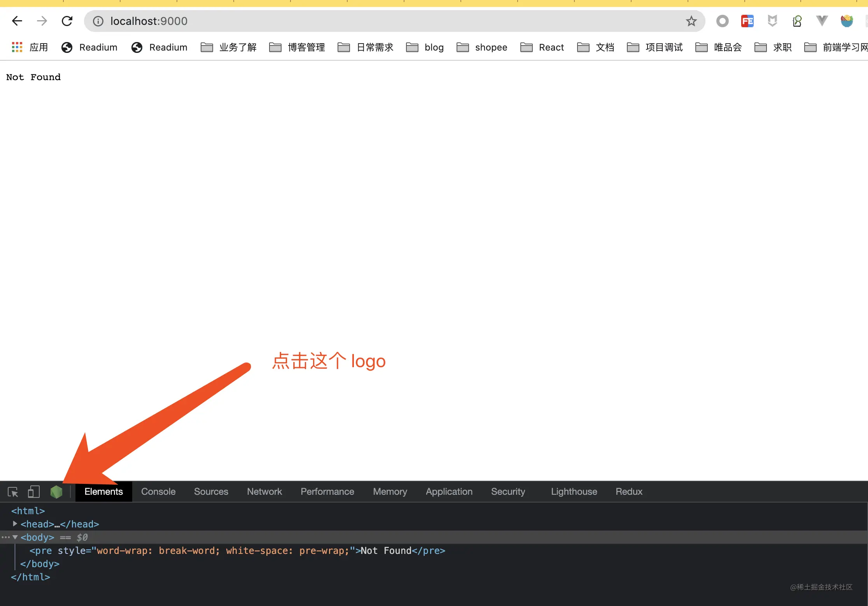Select the Application tab in DevTools
Image resolution: width=868 pixels, height=606 pixels.
448,491
